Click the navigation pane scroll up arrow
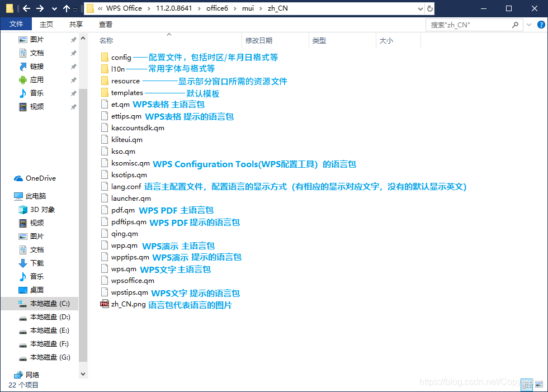This screenshot has height=392, width=548. point(83,38)
